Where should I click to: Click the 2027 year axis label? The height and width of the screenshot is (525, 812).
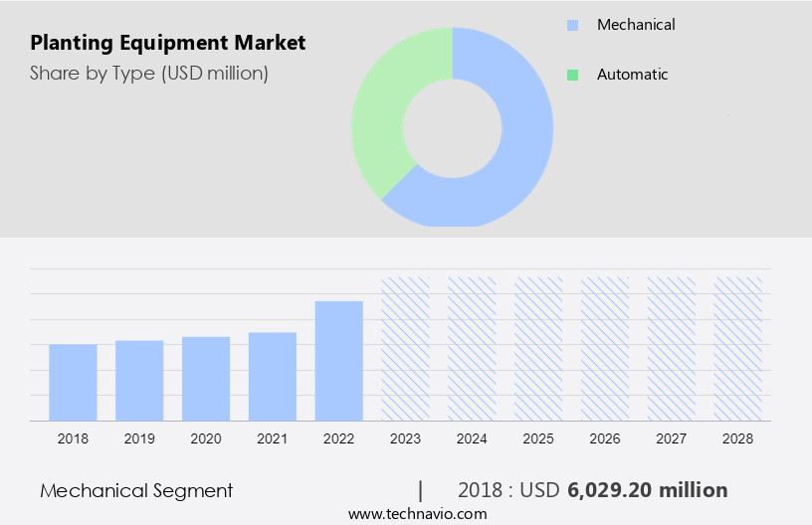[672, 438]
